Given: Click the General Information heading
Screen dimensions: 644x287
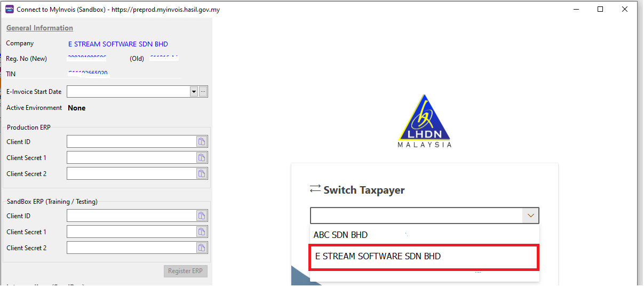Looking at the screenshot, I should pyautogui.click(x=39, y=28).
